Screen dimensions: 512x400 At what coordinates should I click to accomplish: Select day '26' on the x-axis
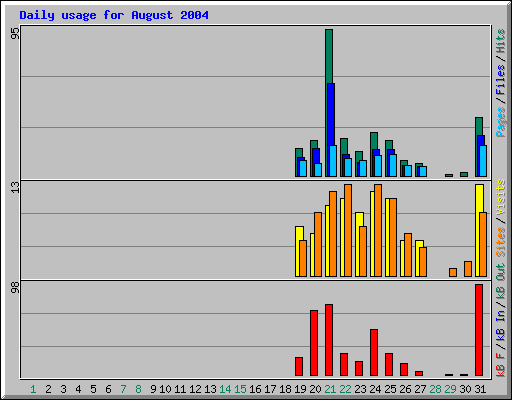pyautogui.click(x=405, y=389)
